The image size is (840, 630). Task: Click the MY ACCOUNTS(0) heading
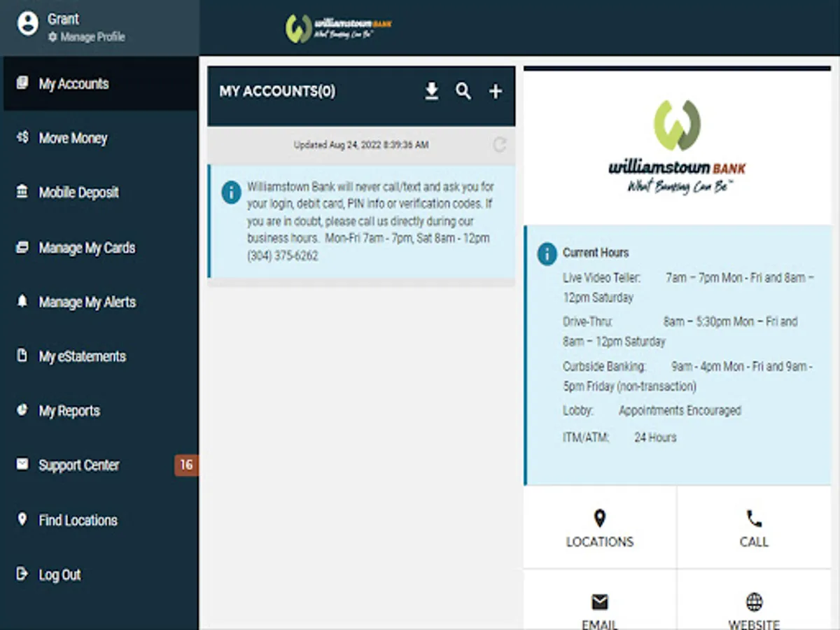coord(277,92)
